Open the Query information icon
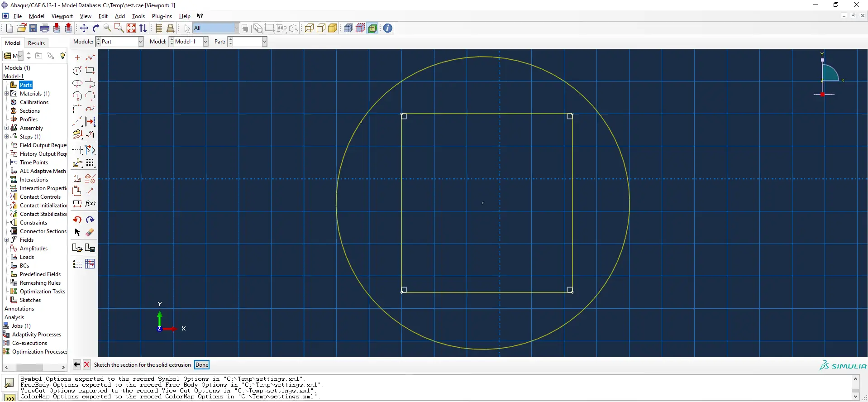 (x=388, y=28)
